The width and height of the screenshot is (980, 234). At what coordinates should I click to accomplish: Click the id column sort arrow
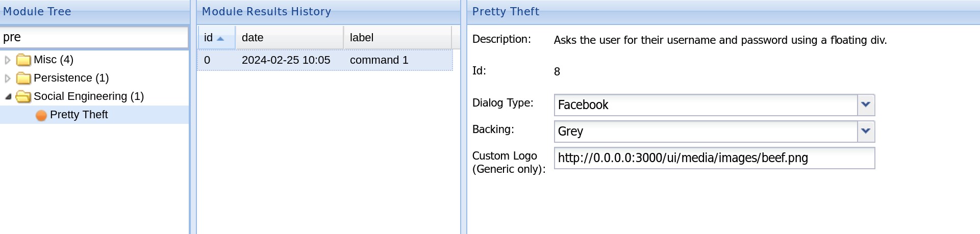[x=220, y=39]
